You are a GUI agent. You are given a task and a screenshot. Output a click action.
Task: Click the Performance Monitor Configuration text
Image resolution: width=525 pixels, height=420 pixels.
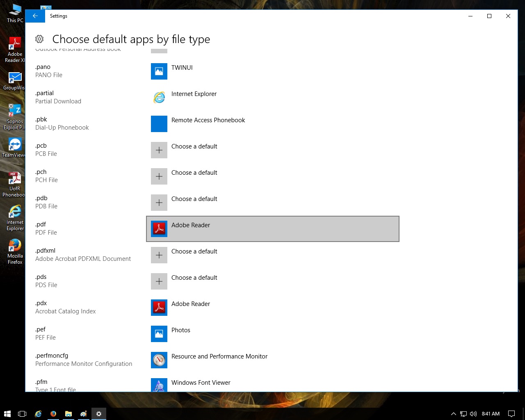84,364
